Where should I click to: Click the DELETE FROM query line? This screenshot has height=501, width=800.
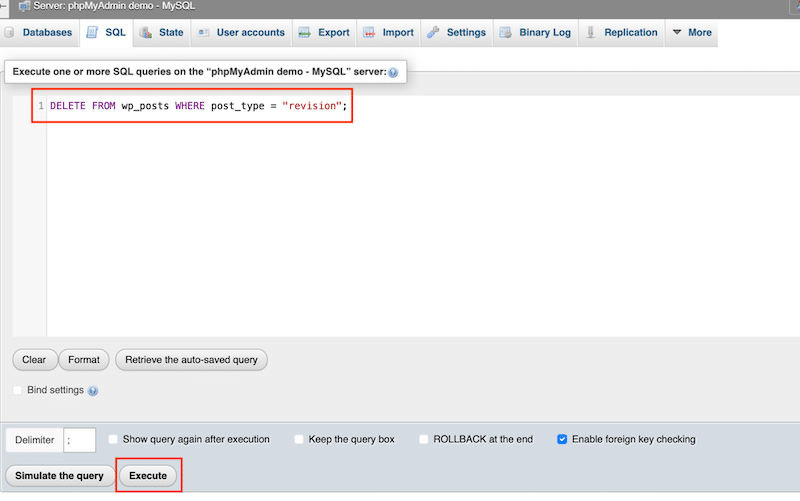point(198,106)
